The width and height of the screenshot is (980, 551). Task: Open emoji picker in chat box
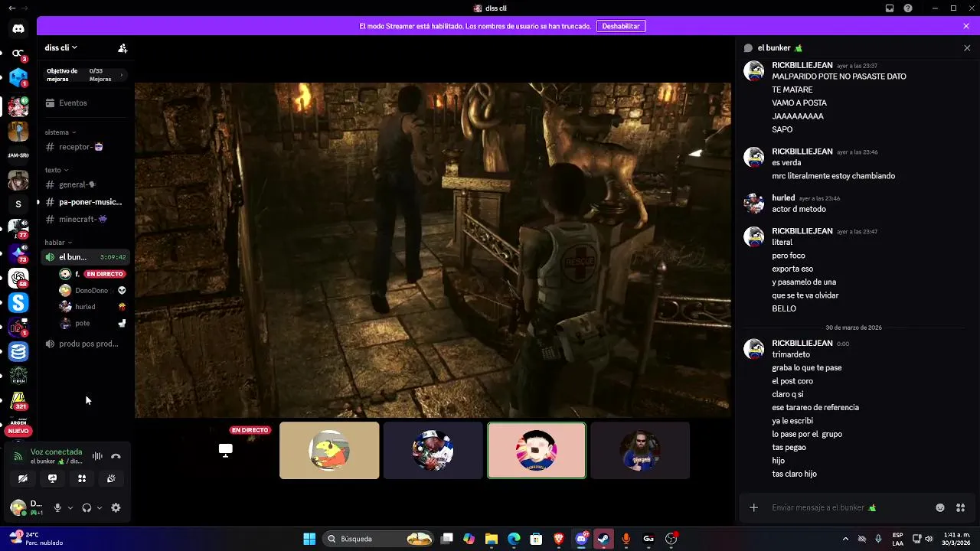(940, 507)
